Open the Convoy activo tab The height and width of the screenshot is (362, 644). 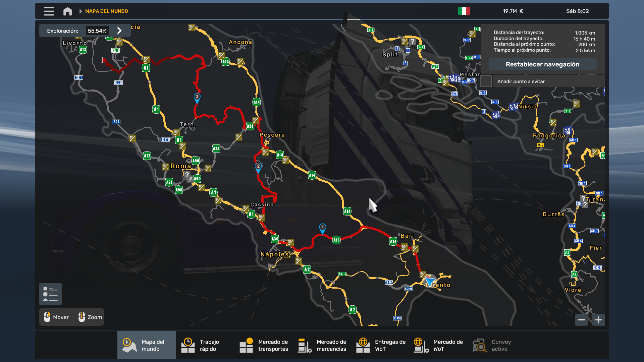coord(497,345)
